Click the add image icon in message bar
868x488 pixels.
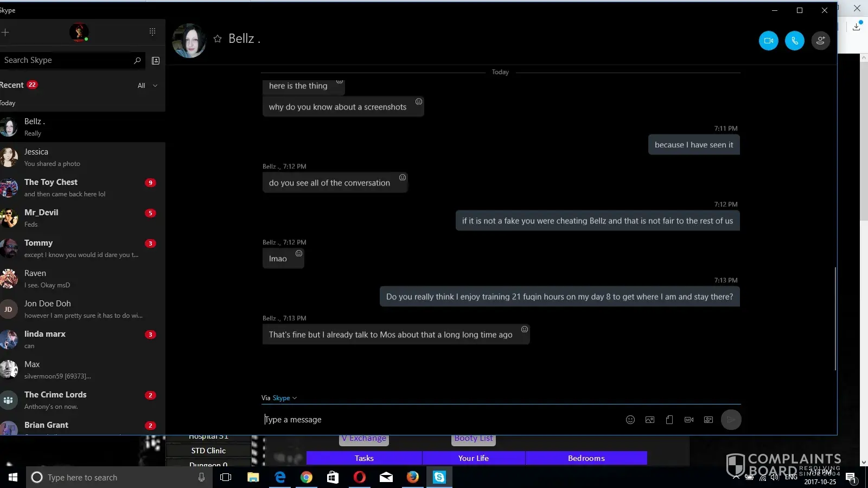pos(649,420)
